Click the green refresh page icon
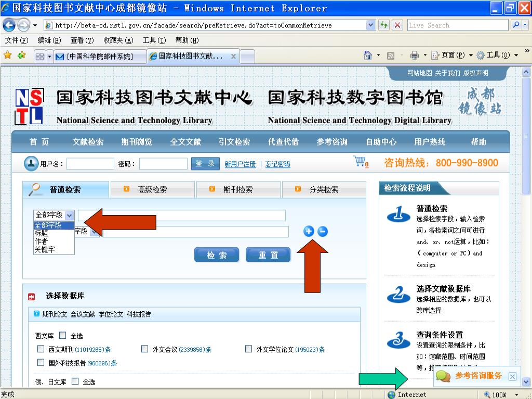Viewport: 532px width, 399px height. click(384, 25)
